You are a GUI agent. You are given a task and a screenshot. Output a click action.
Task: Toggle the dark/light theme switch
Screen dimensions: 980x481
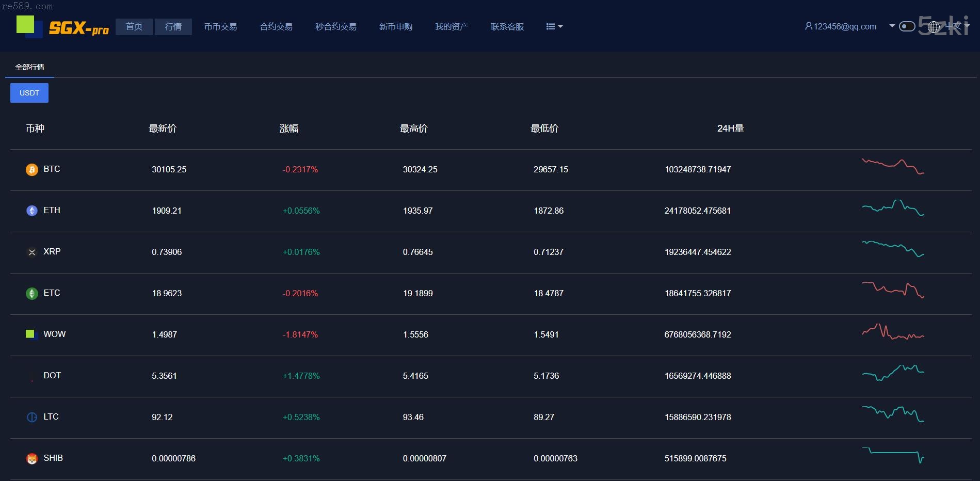coord(907,26)
